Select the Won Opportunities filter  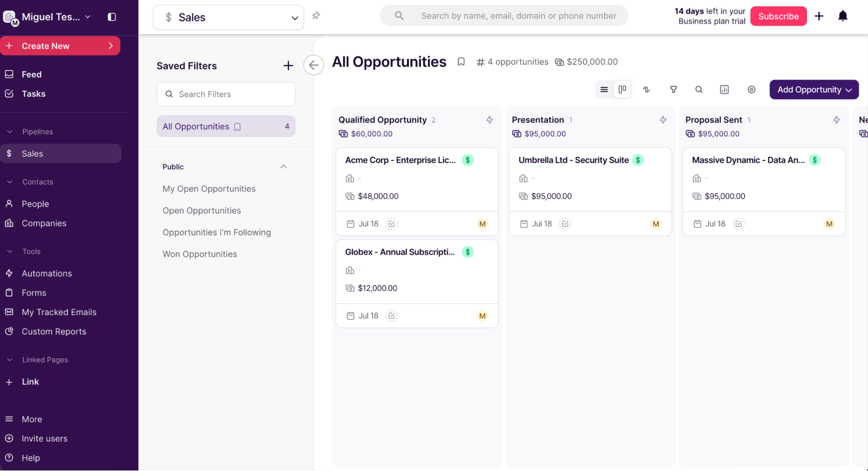tap(200, 254)
